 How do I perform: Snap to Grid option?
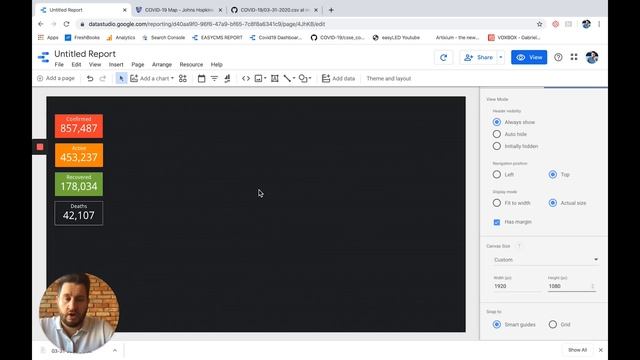click(x=553, y=324)
